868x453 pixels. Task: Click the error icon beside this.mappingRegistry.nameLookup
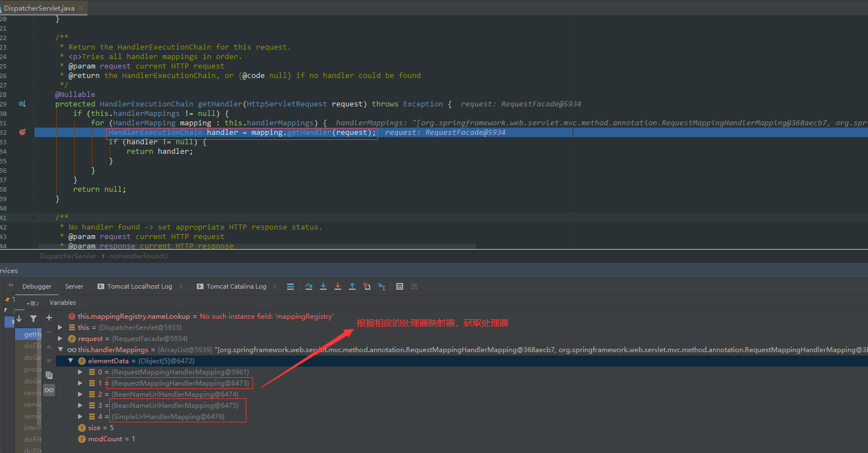click(72, 316)
